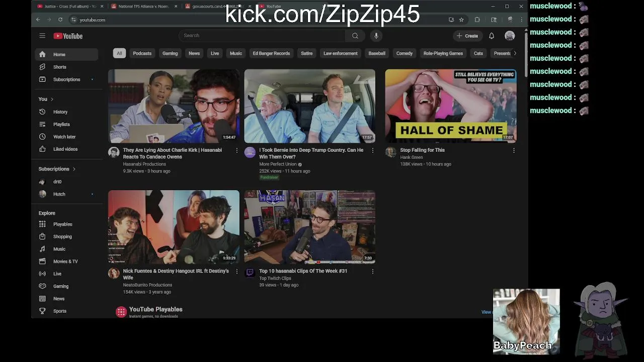Open options menu for Nick Fuentes video

tap(236, 271)
